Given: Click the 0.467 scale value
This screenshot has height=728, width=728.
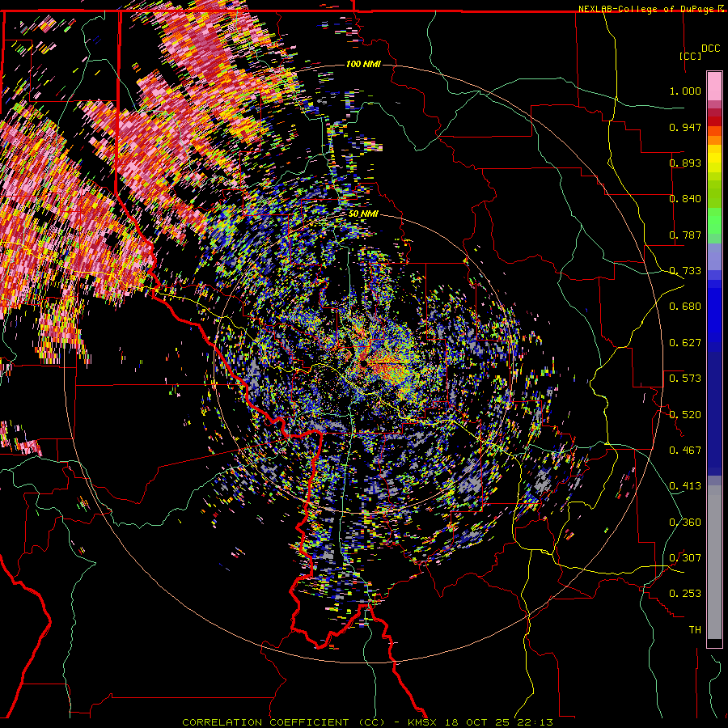Looking at the screenshot, I should pyautogui.click(x=685, y=451).
